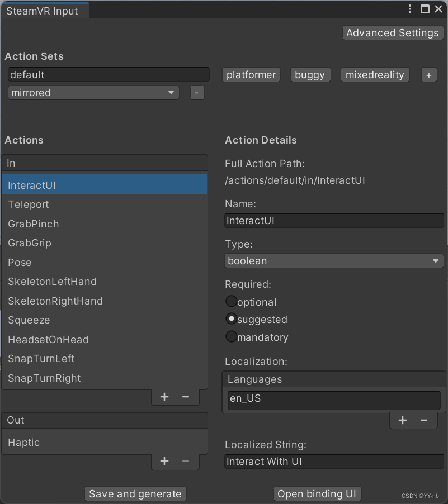Select the platformer action set
This screenshot has height=504, width=448.
(x=251, y=75)
